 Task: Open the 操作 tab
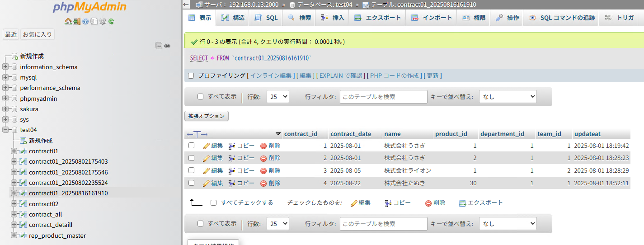click(507, 18)
